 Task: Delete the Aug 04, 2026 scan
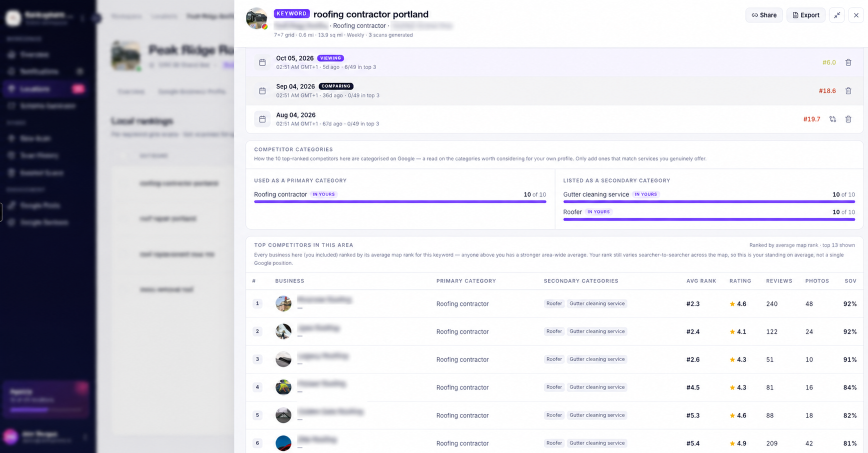pos(848,119)
